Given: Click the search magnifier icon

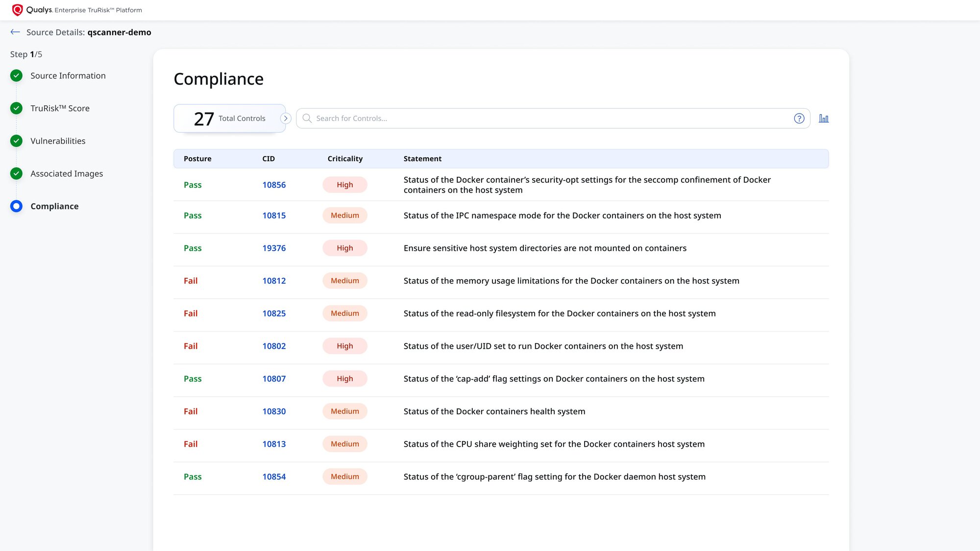Looking at the screenshot, I should tap(307, 118).
